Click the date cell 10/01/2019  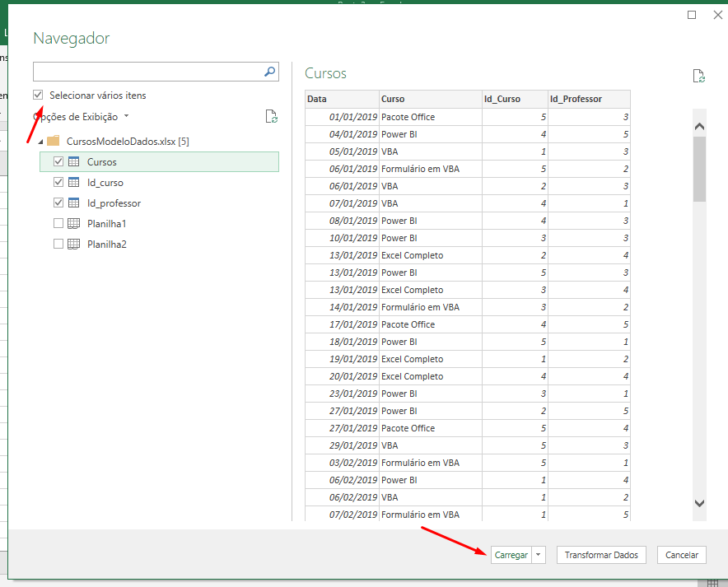click(x=343, y=238)
